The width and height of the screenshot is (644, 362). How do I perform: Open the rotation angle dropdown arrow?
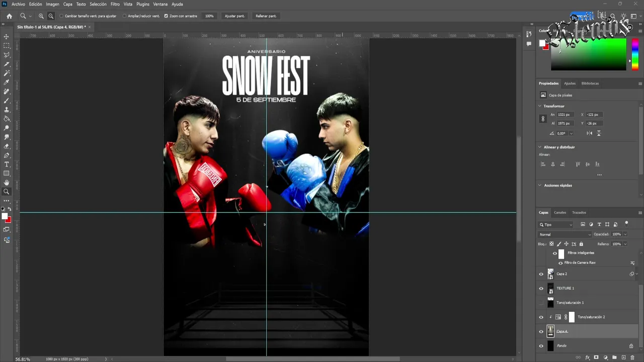coord(571,133)
